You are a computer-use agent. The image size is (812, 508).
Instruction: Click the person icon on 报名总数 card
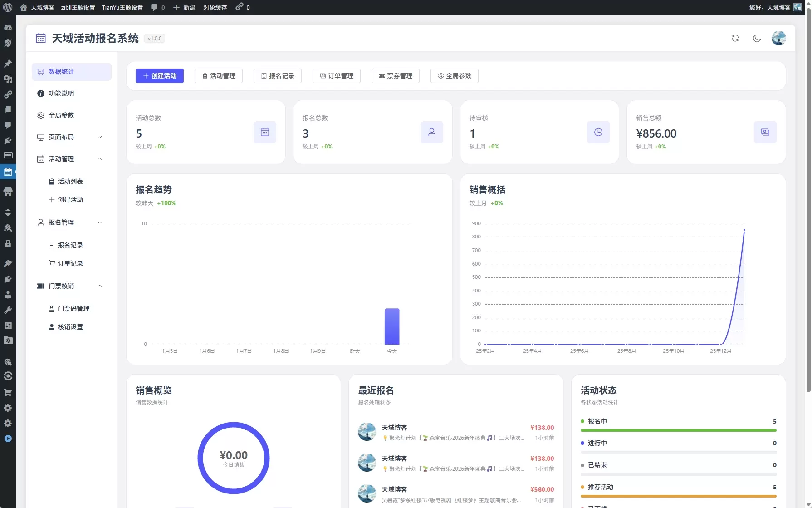[432, 132]
